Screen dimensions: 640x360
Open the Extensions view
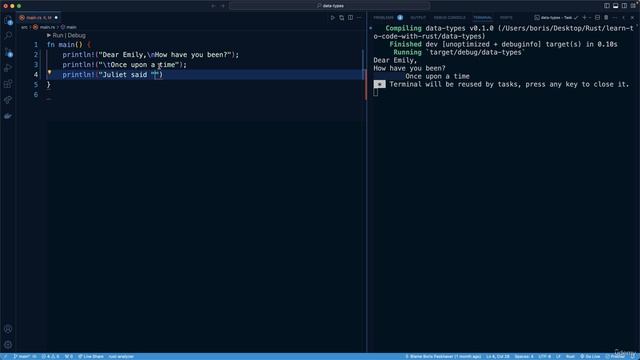8,84
